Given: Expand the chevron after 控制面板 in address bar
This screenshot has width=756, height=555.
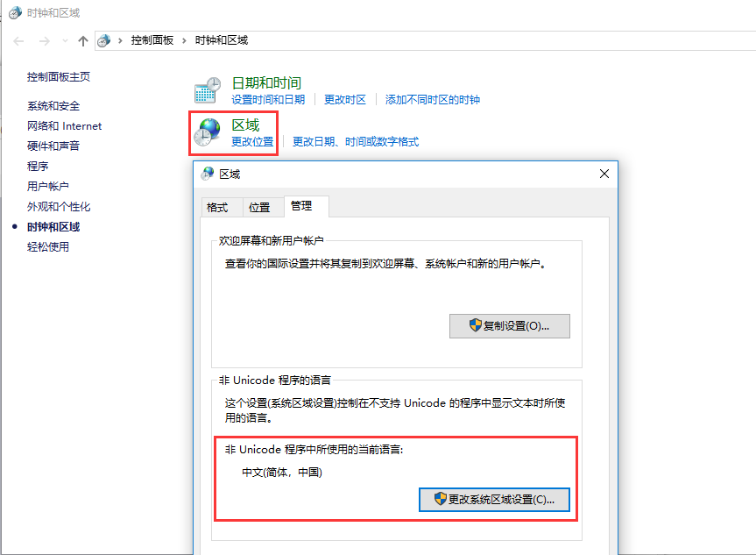Looking at the screenshot, I should tap(184, 40).
